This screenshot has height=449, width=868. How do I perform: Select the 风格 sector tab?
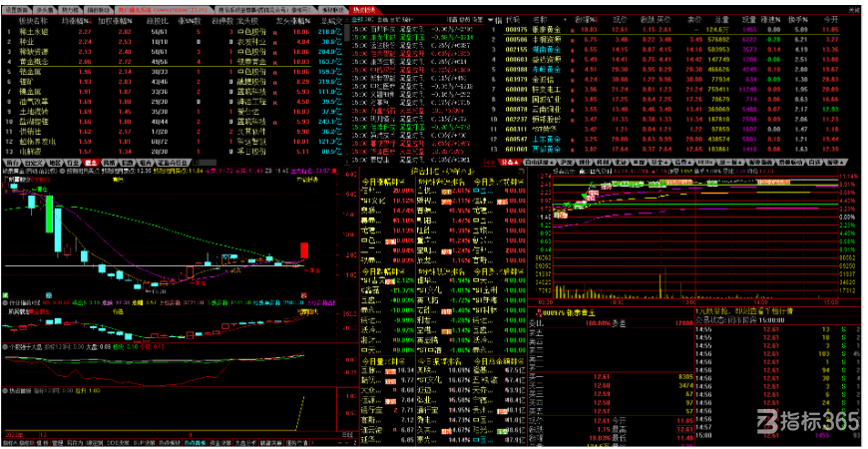pos(110,163)
